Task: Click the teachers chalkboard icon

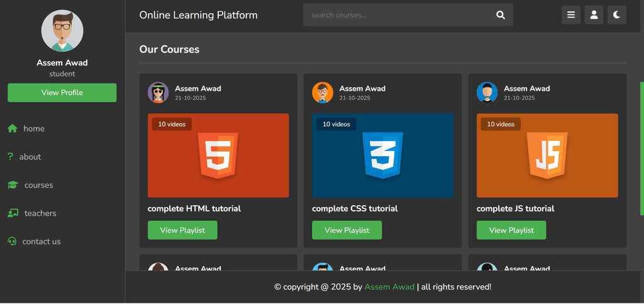Action: (13, 213)
